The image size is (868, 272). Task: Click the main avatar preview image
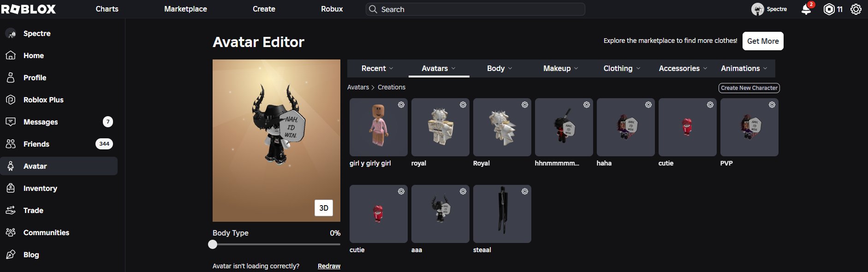click(x=276, y=141)
